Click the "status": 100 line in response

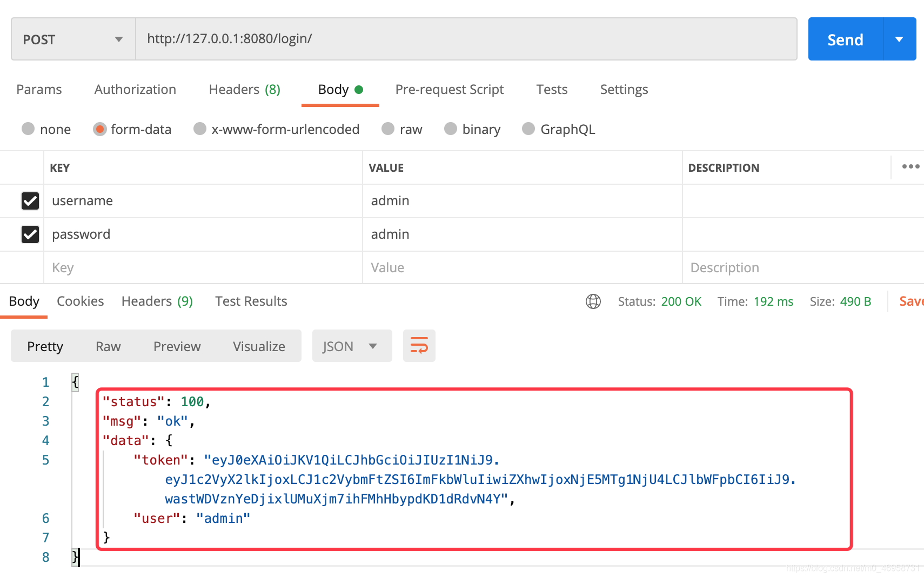(x=157, y=401)
